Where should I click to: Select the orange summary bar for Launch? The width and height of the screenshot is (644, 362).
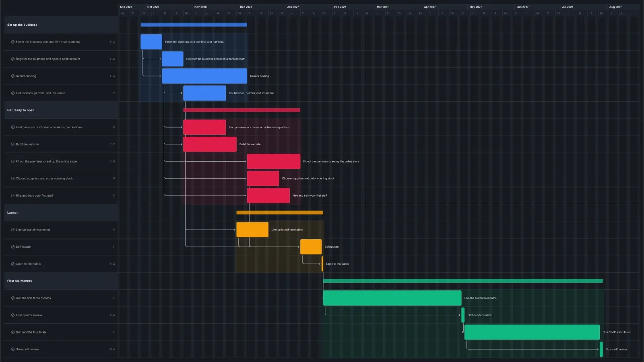tap(280, 213)
